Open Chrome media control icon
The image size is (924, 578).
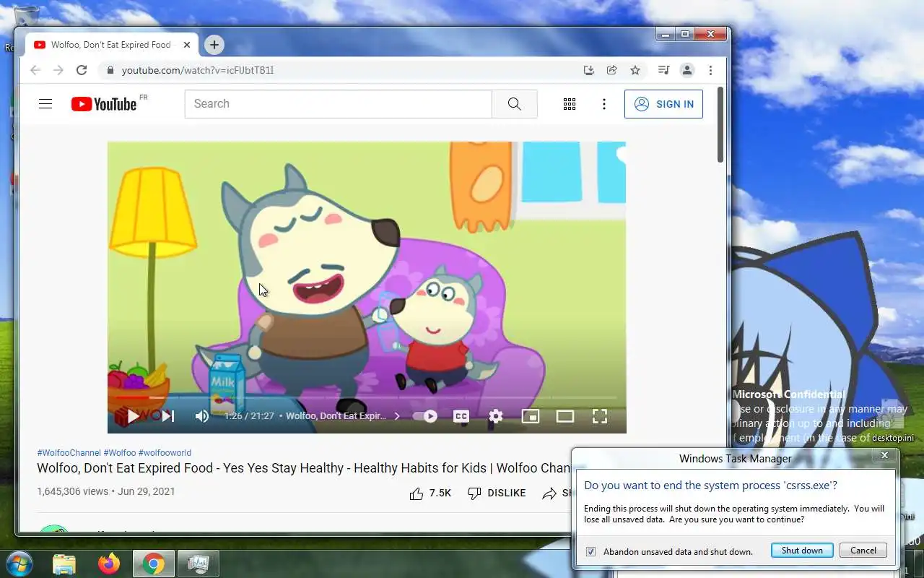(x=664, y=70)
